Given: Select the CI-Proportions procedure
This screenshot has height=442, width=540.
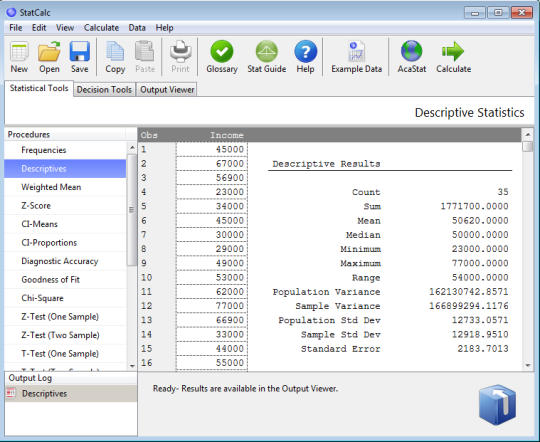Looking at the screenshot, I should (x=65, y=243).
